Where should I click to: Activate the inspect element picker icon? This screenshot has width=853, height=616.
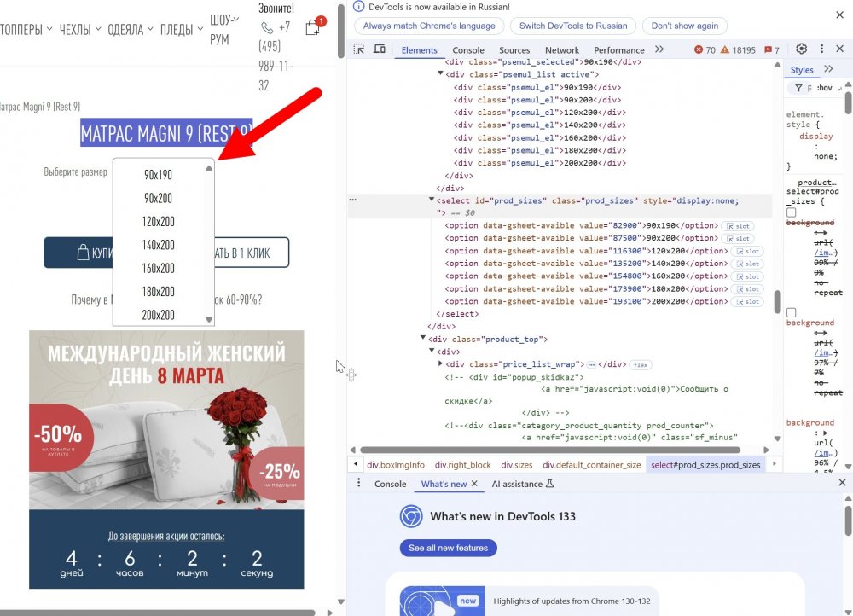[x=359, y=49]
